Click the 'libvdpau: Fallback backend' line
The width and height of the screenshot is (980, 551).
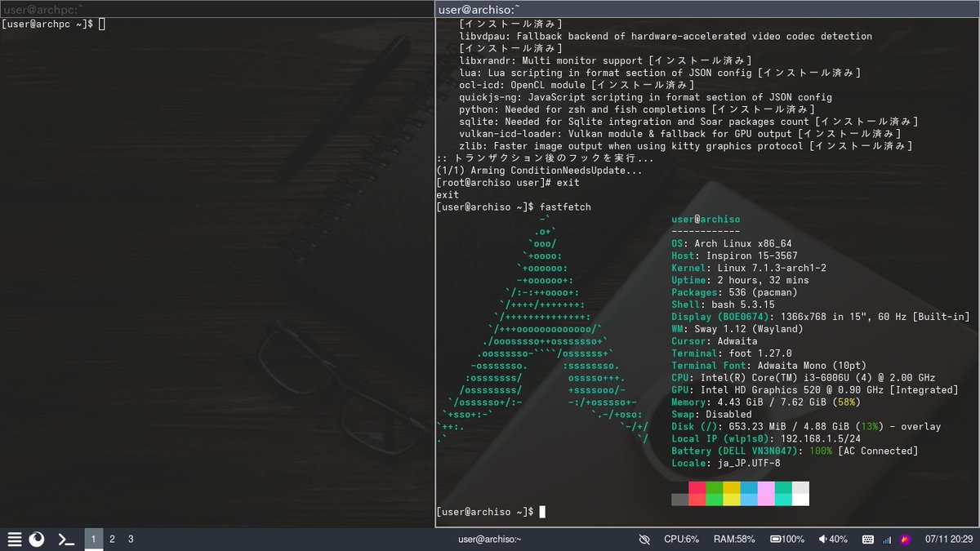click(x=666, y=37)
